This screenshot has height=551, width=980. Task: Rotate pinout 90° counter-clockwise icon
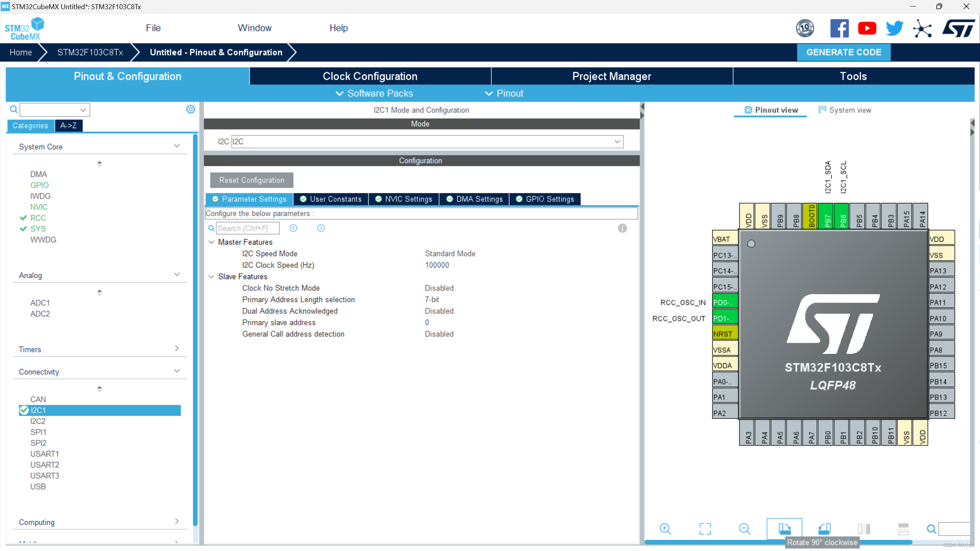tap(824, 529)
